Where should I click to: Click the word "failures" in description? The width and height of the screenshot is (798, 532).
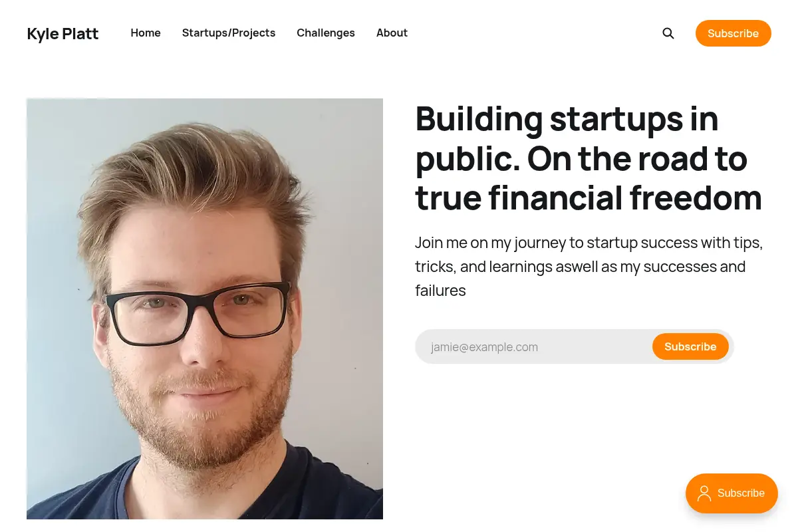click(x=440, y=291)
